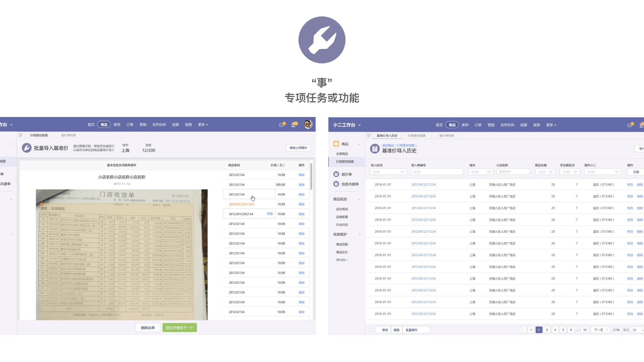The height and width of the screenshot is (362, 644).
Task: Click the 小店名称 fuzzy search input field
Action: pyautogui.click(x=513, y=172)
